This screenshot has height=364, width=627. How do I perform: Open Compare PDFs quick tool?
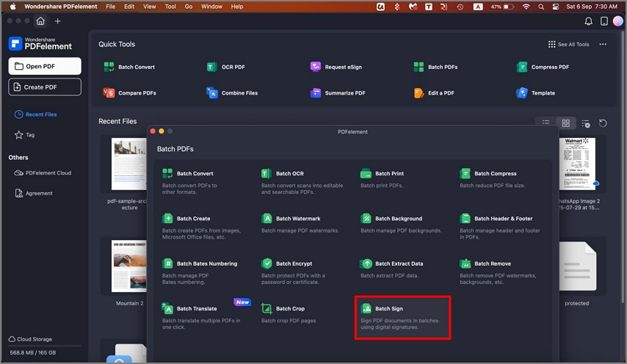click(129, 93)
